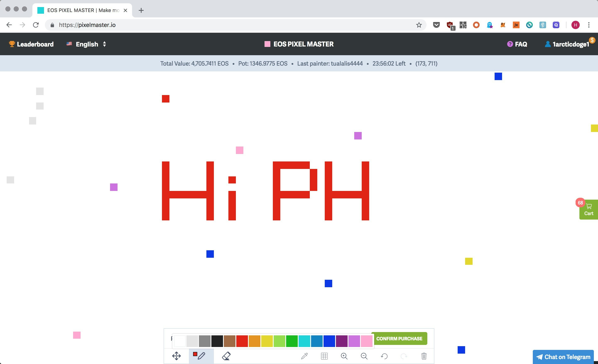The width and height of the screenshot is (598, 364).
Task: Select the Pan/Move tool
Action: (x=176, y=356)
